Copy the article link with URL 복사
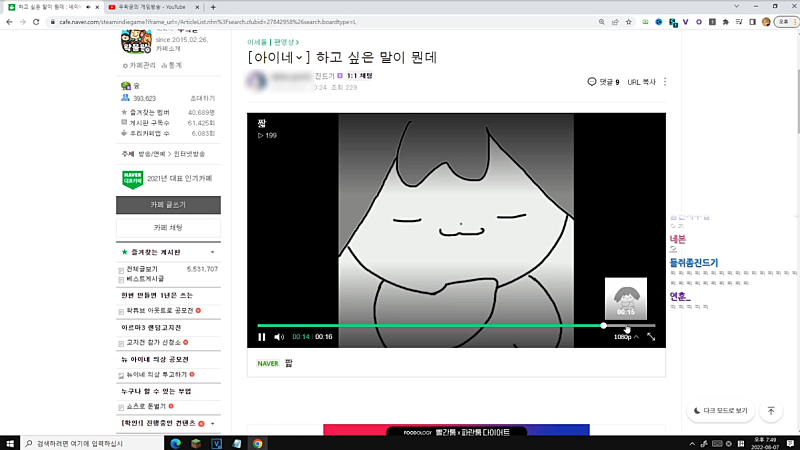 click(x=641, y=82)
